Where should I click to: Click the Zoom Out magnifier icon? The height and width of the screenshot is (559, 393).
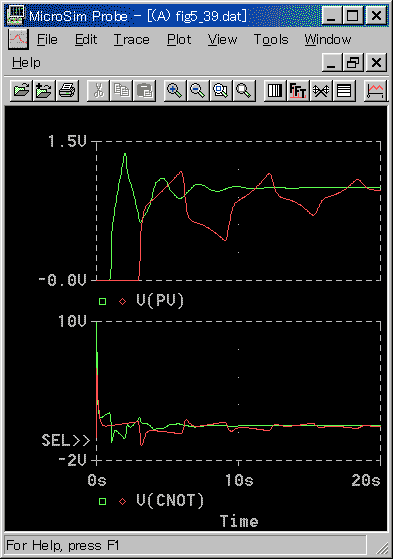click(198, 91)
